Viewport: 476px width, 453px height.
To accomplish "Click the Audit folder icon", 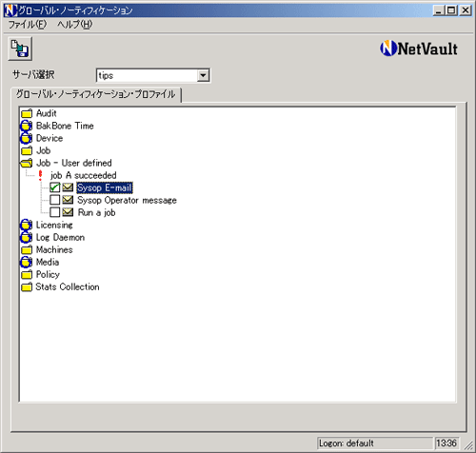I will click(27, 113).
